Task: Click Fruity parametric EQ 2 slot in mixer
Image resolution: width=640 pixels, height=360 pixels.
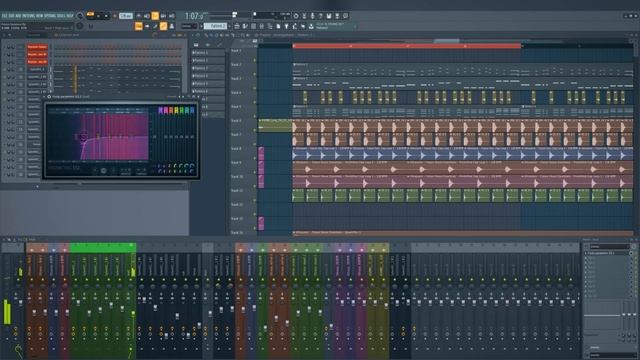Action: pyautogui.click(x=607, y=253)
